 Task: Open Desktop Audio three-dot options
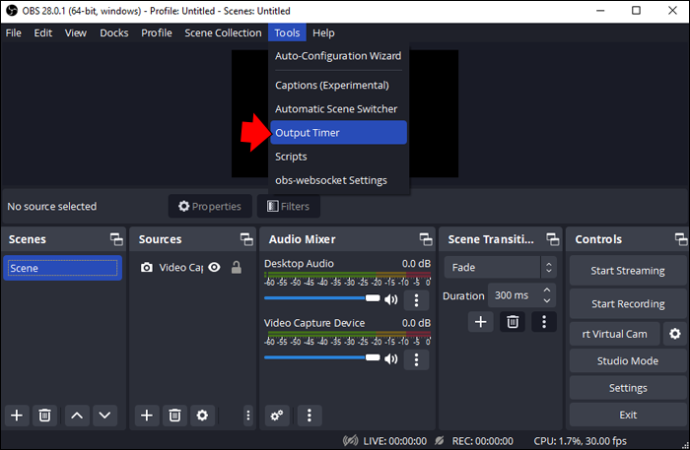click(416, 300)
